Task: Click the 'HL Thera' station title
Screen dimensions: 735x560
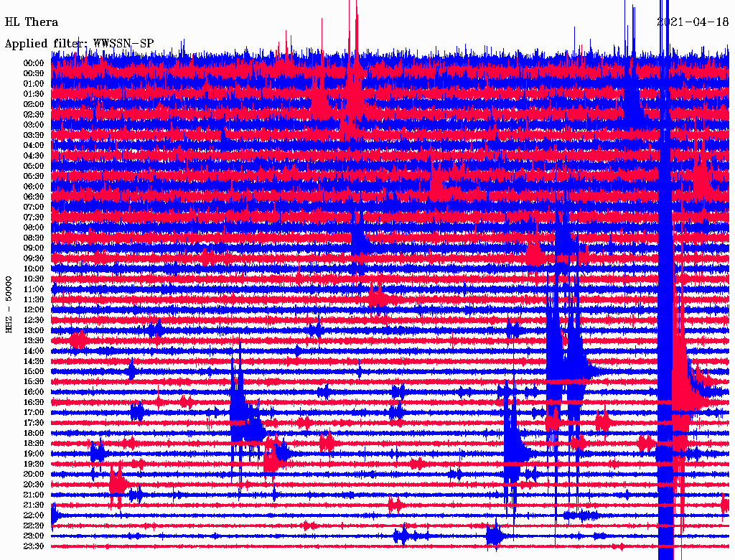Action: tap(32, 22)
